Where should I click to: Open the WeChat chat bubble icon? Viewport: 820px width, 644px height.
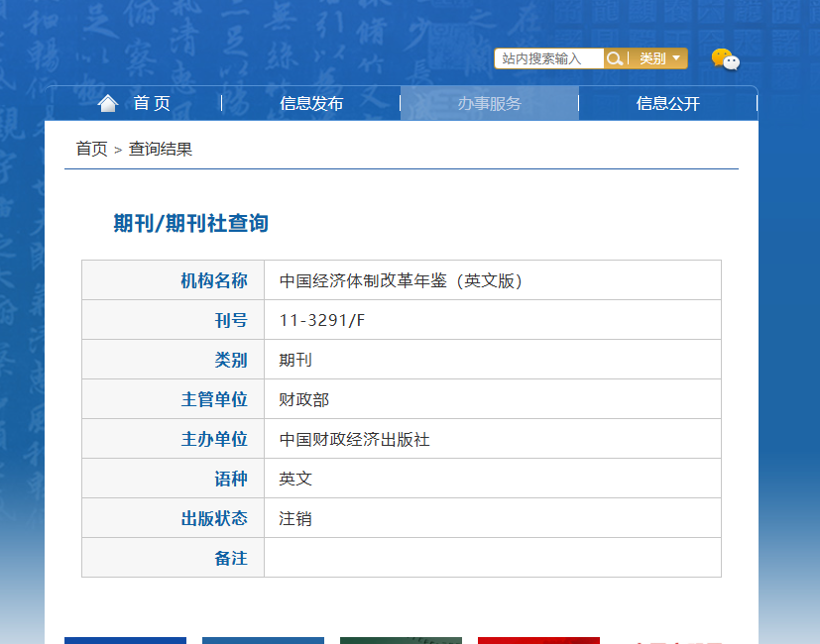(x=726, y=59)
